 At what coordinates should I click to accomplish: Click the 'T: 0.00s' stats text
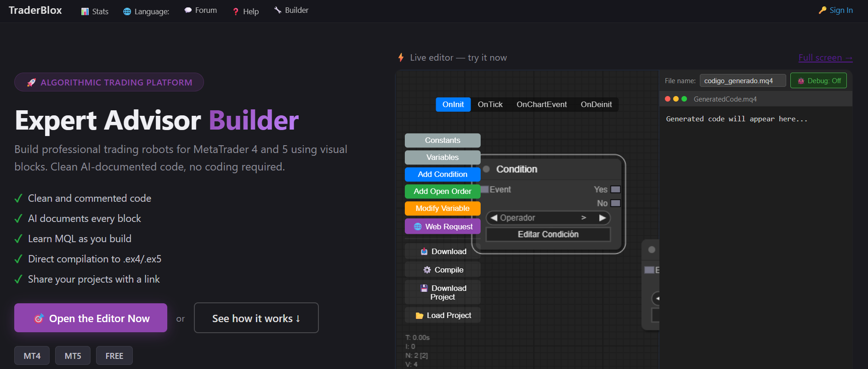[417, 337]
